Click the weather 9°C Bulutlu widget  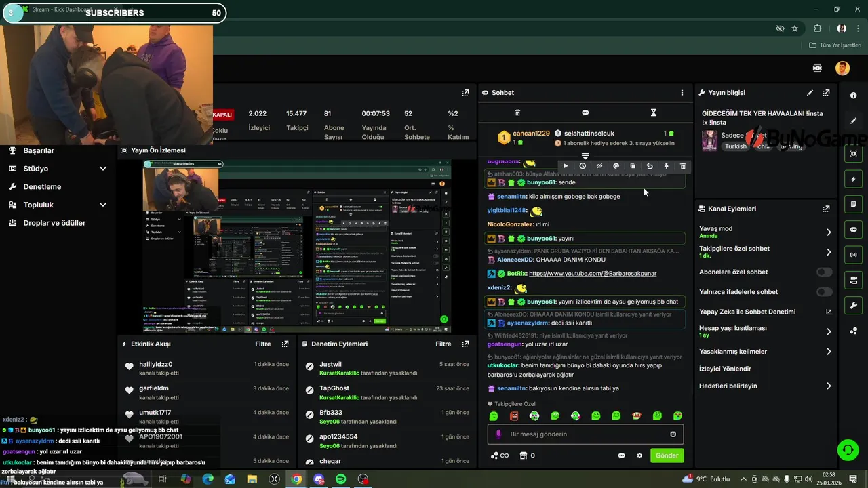coord(706,479)
